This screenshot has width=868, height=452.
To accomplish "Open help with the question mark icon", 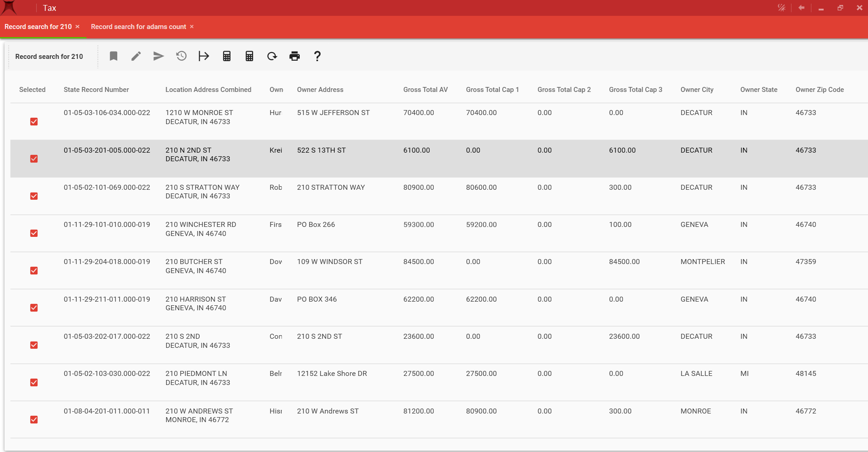I will tap(317, 56).
